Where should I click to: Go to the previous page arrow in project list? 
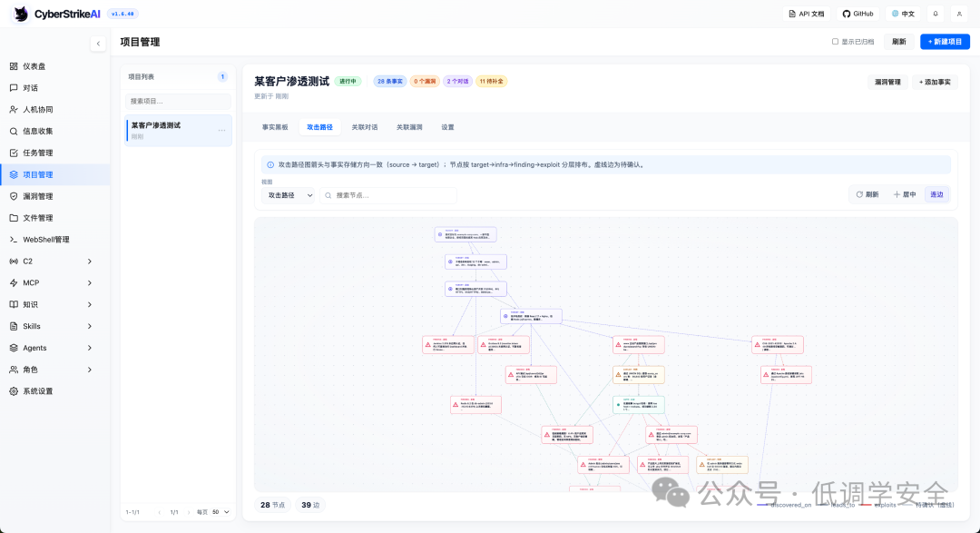[x=160, y=512]
